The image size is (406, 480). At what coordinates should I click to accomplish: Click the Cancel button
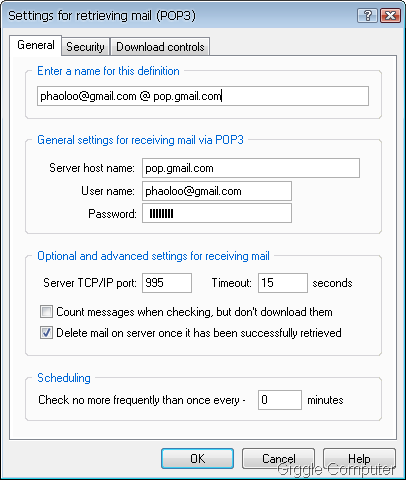(x=278, y=459)
